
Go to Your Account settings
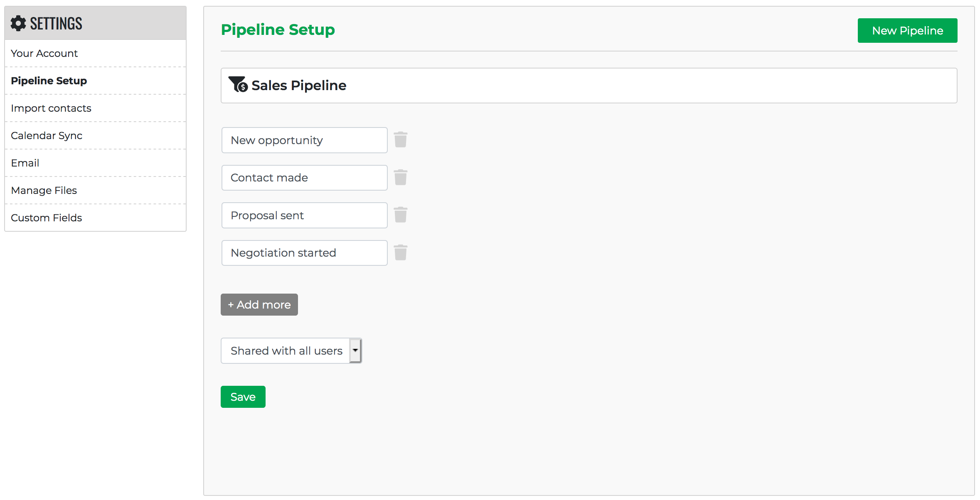pyautogui.click(x=44, y=53)
